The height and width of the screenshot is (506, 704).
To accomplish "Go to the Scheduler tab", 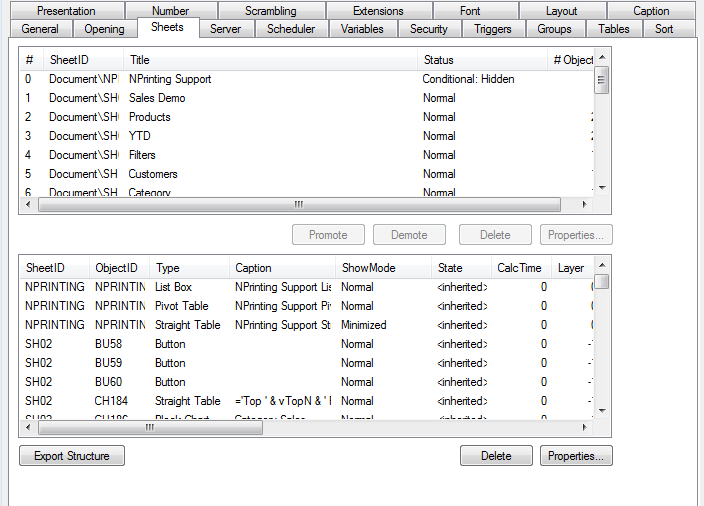I will [x=291, y=29].
